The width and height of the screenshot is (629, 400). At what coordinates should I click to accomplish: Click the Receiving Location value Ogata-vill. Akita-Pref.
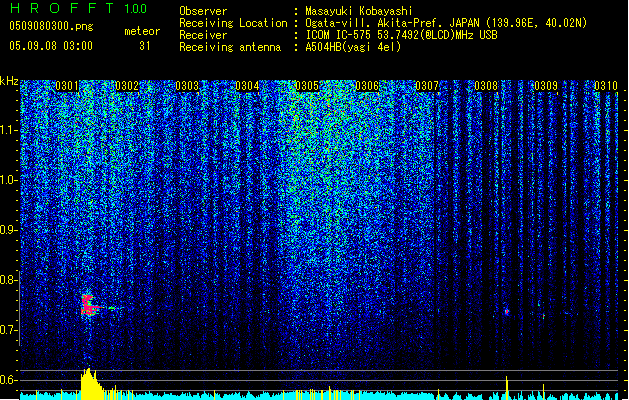pos(371,23)
